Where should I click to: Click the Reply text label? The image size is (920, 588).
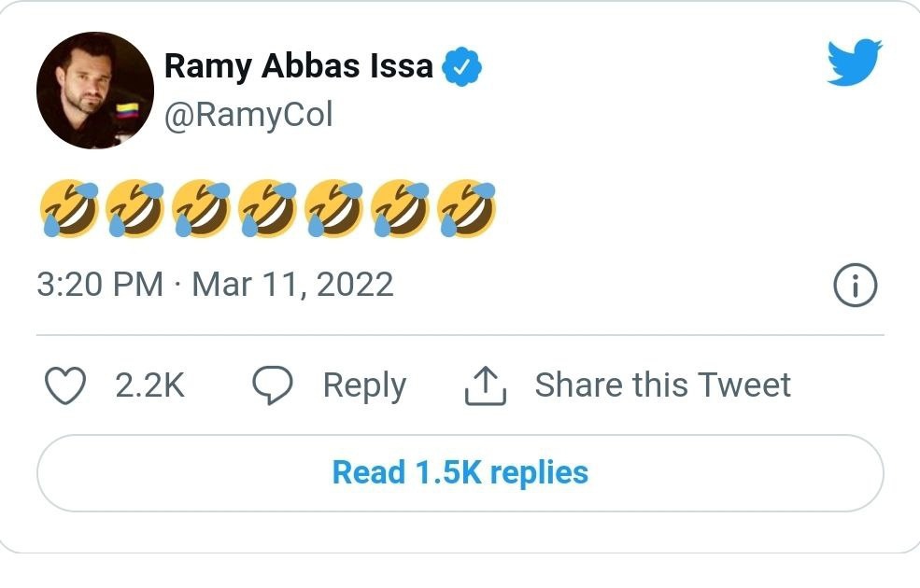(x=364, y=385)
